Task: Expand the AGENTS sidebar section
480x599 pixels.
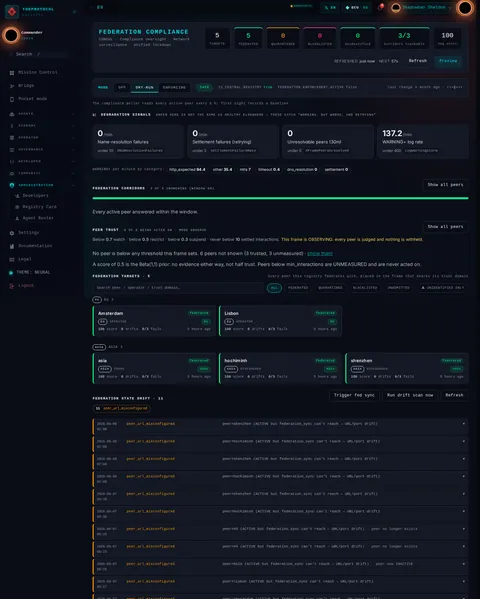Action: (x=42, y=114)
